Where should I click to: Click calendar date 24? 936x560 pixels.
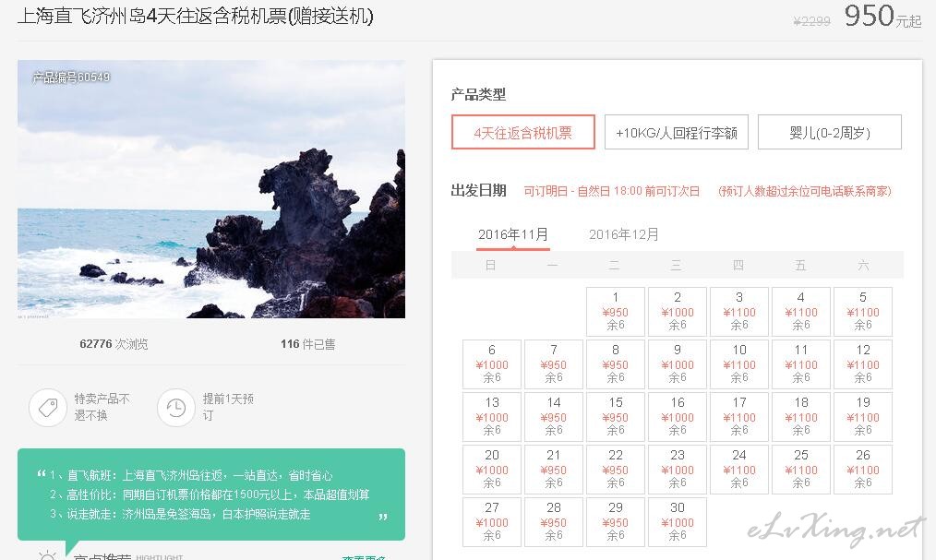click(739, 469)
